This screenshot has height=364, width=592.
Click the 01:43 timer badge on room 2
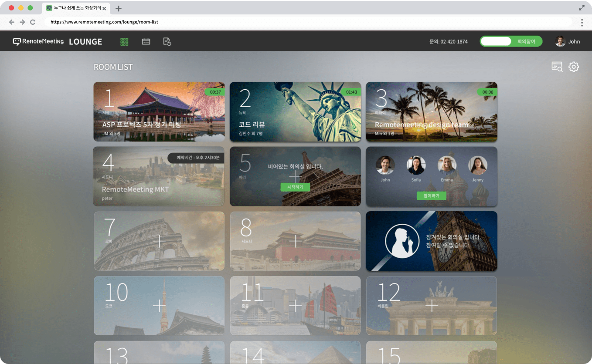351,92
